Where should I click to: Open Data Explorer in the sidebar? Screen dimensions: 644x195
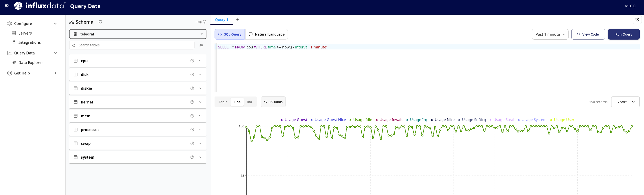(x=31, y=63)
